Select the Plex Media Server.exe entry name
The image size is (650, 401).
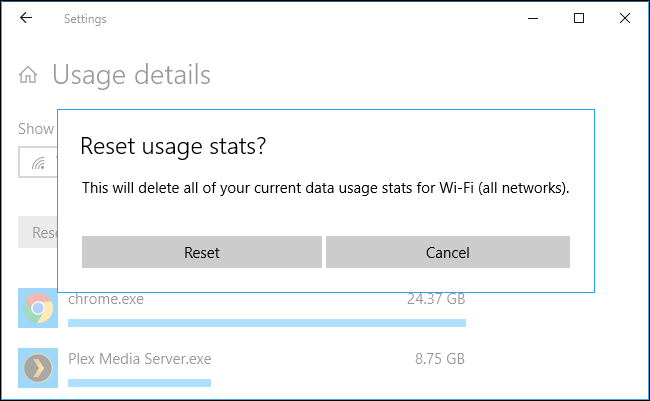tap(140, 358)
